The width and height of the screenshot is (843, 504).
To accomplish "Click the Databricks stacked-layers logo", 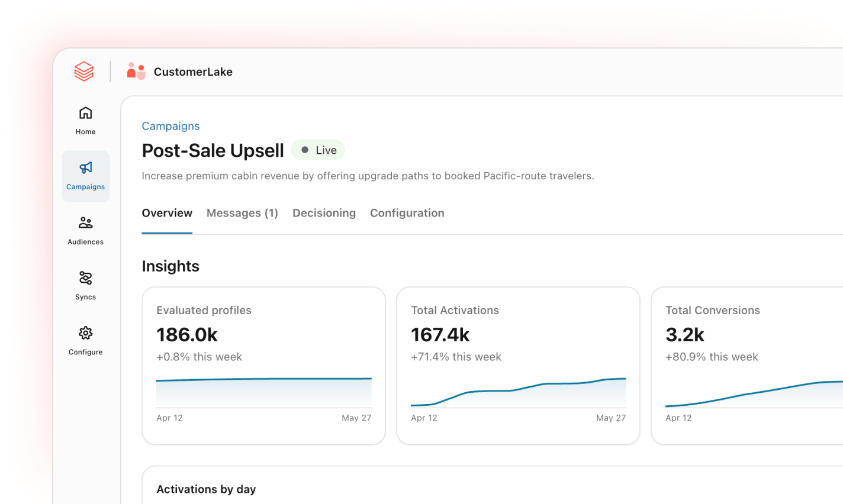I will (x=84, y=72).
